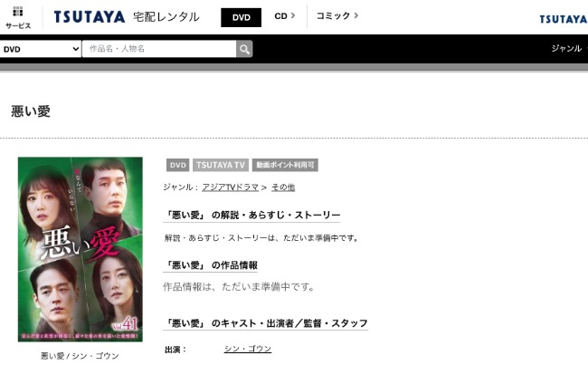Click the chevron arrow next to CD
Image resolution: width=588 pixels, height=365 pixels.
click(x=293, y=15)
